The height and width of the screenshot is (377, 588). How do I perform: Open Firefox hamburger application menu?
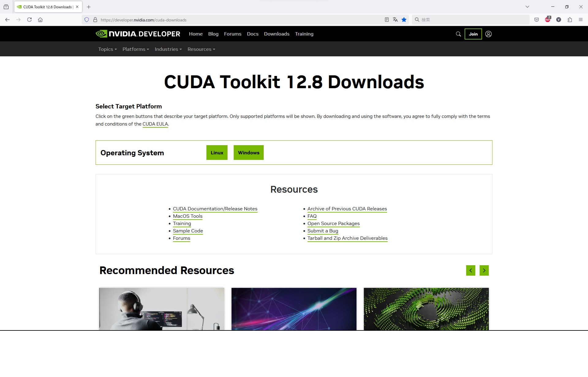coord(581,20)
